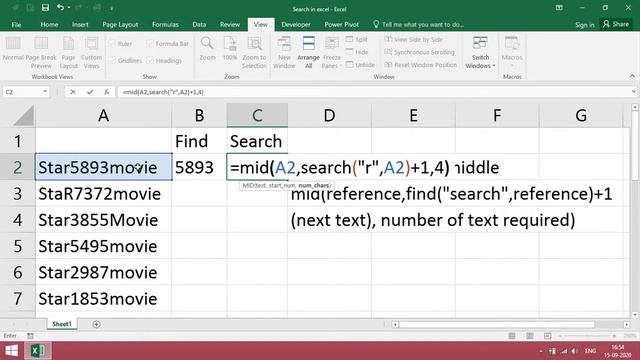Open the Zoom dialog magnifier
640x360 pixels.
pyautogui.click(x=207, y=49)
